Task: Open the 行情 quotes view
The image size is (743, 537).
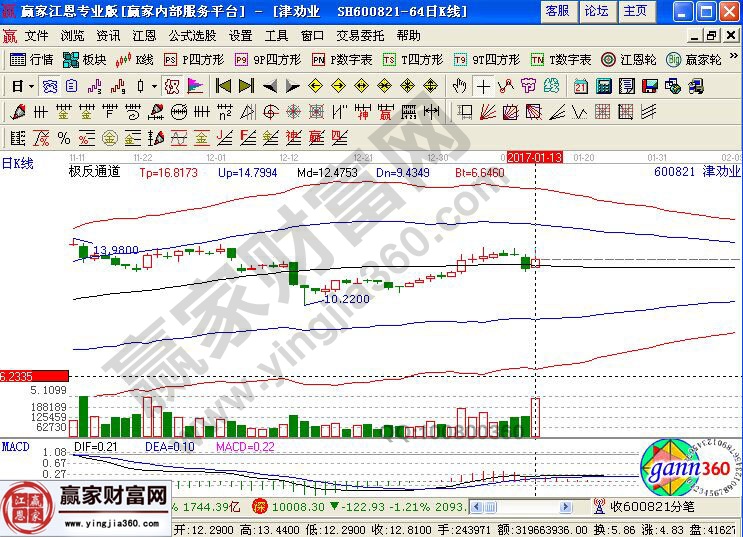Action: [x=32, y=60]
